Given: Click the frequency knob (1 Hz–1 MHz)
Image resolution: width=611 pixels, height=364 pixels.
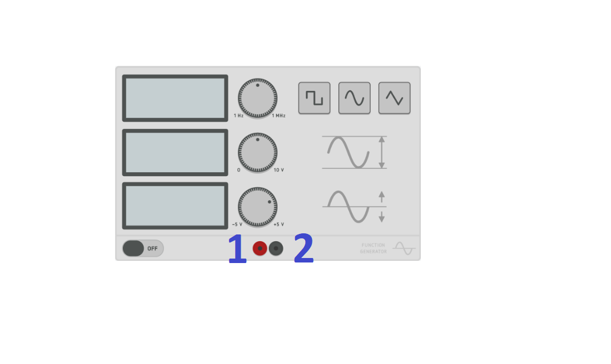Looking at the screenshot, I should [258, 98].
